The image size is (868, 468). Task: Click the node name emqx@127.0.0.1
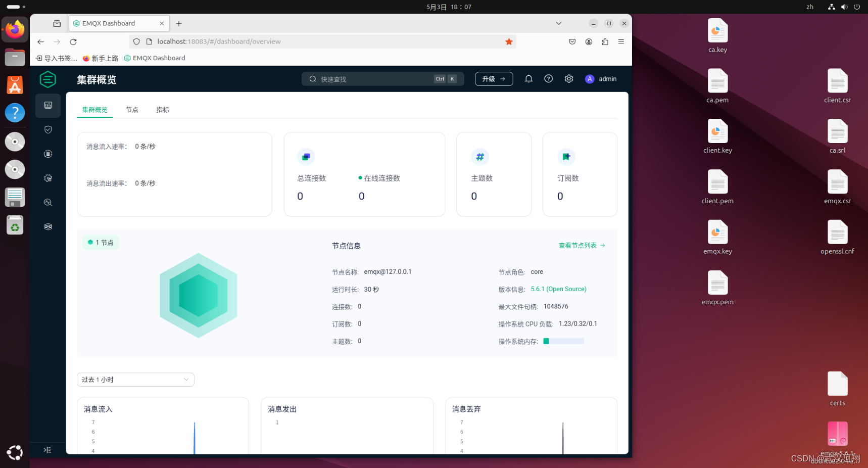(388, 272)
